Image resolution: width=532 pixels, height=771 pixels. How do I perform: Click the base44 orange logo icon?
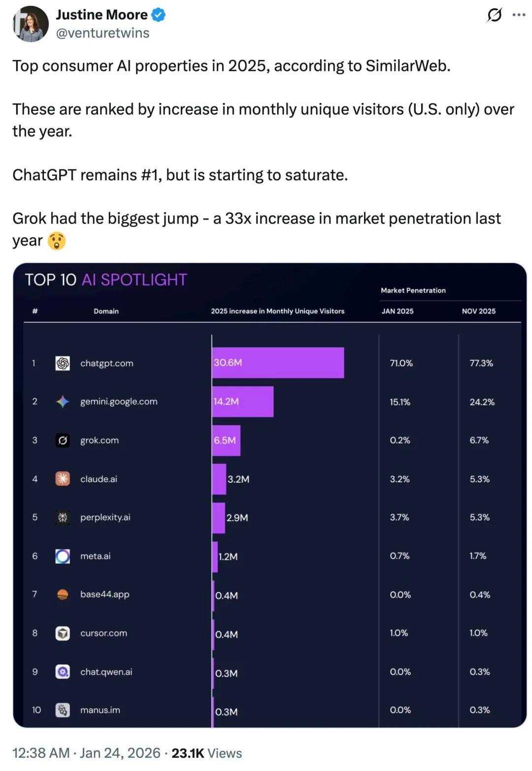pos(63,595)
